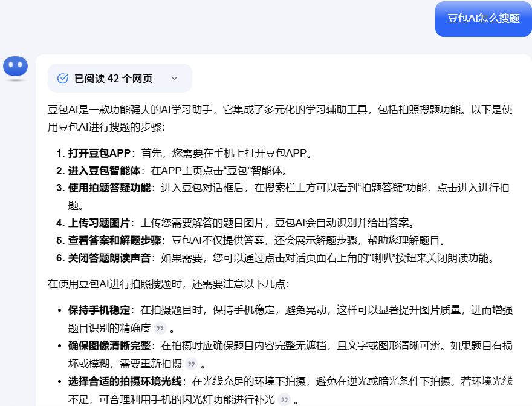Click the step heading 进入豆包智能体
This screenshot has height=406, width=532.
104,171
